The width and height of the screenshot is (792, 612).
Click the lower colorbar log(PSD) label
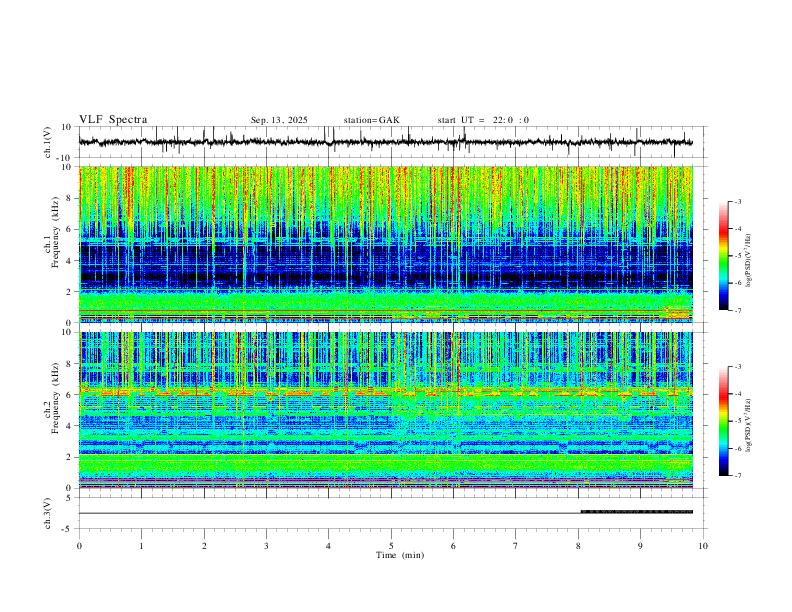(749, 425)
